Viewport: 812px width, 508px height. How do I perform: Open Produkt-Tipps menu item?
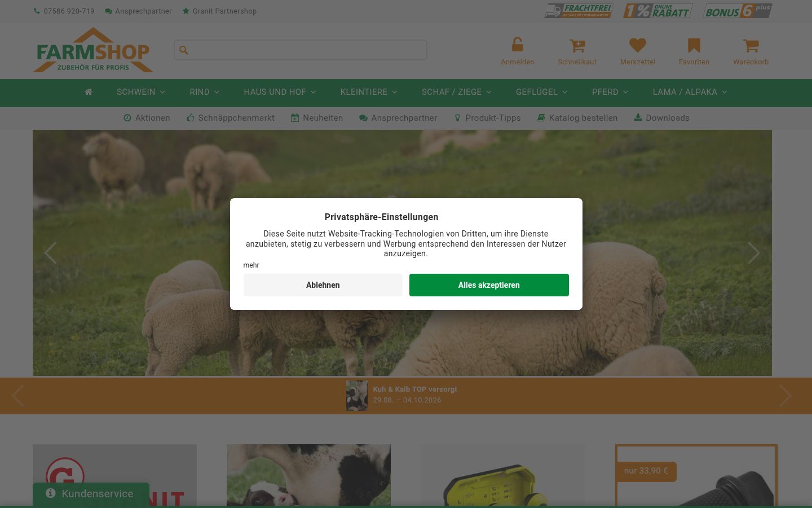coord(487,118)
